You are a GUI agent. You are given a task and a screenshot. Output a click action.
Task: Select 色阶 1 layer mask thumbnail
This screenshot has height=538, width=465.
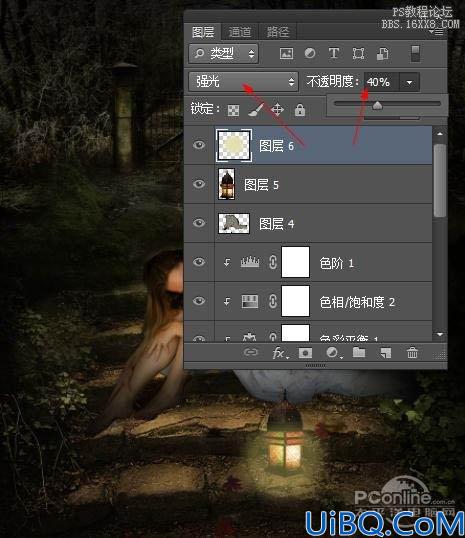point(295,262)
